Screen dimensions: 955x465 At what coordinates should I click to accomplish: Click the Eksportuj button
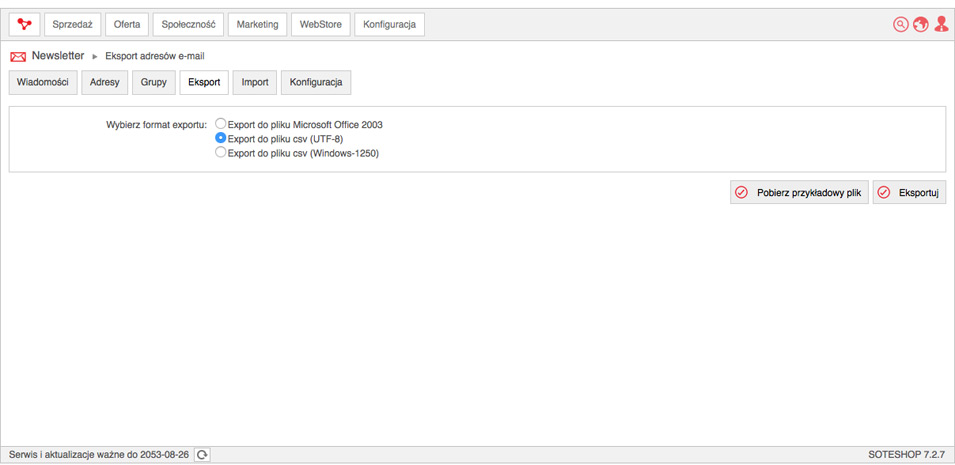pos(909,192)
